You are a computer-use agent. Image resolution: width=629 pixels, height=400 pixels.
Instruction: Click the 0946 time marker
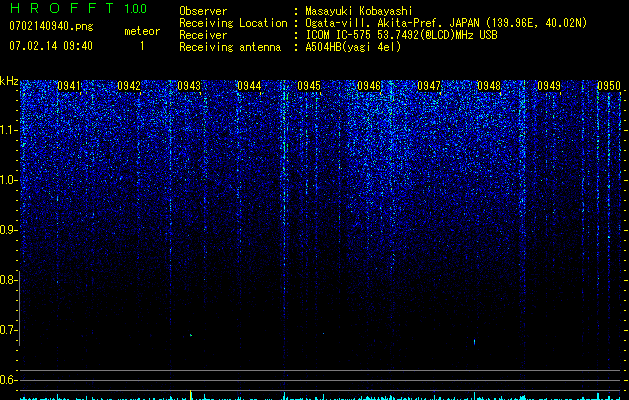(369, 86)
